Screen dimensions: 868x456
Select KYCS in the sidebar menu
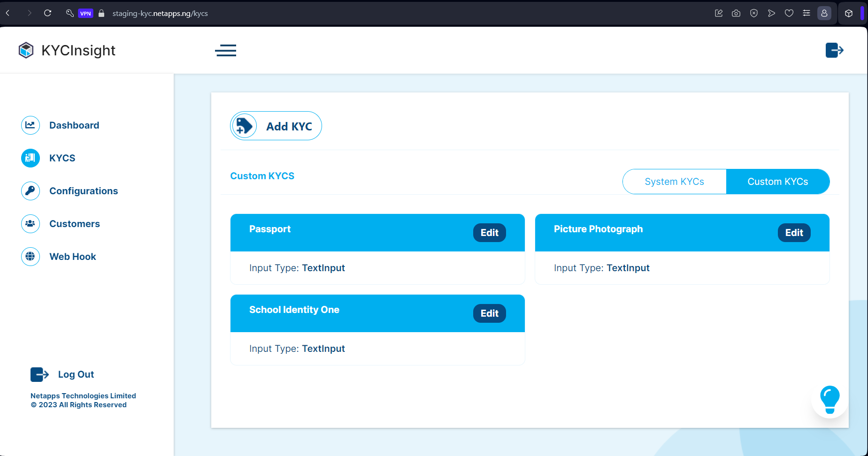coord(62,158)
